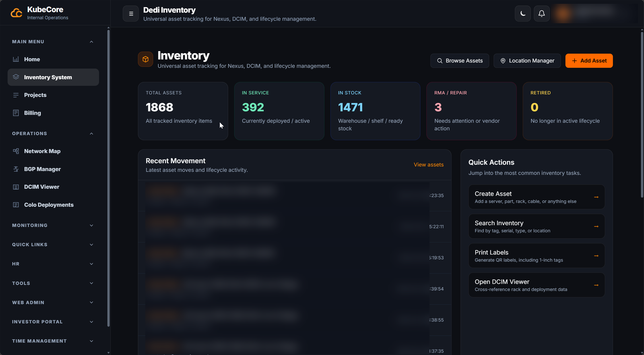Click the KubeCore cloud logo

17,13
